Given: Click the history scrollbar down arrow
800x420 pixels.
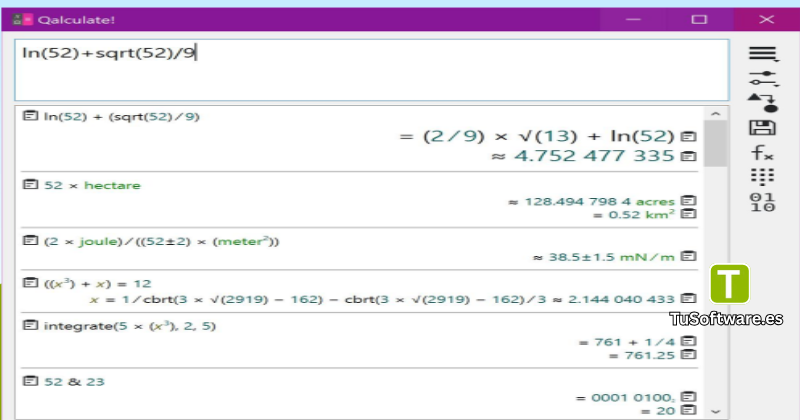Looking at the screenshot, I should tap(715, 411).
